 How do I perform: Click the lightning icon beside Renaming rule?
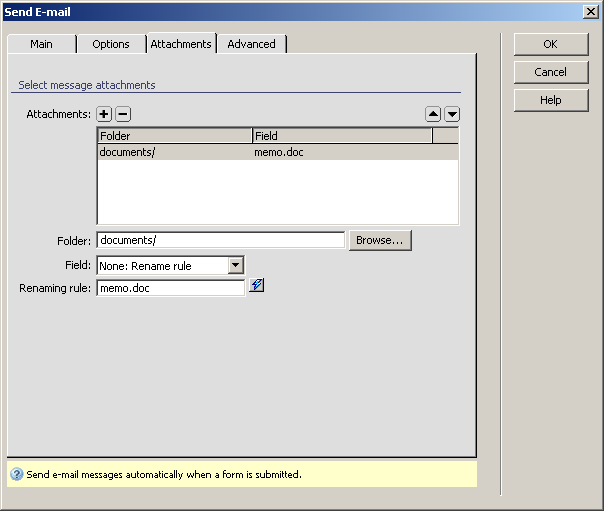coord(257,286)
